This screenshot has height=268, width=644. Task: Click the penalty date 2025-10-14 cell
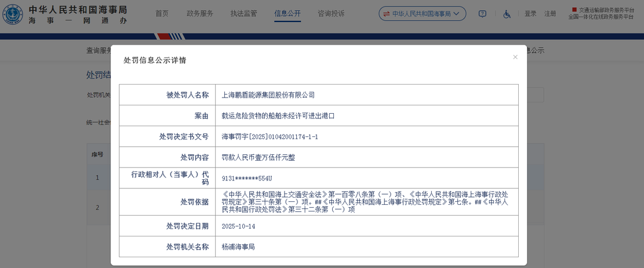tap(239, 226)
